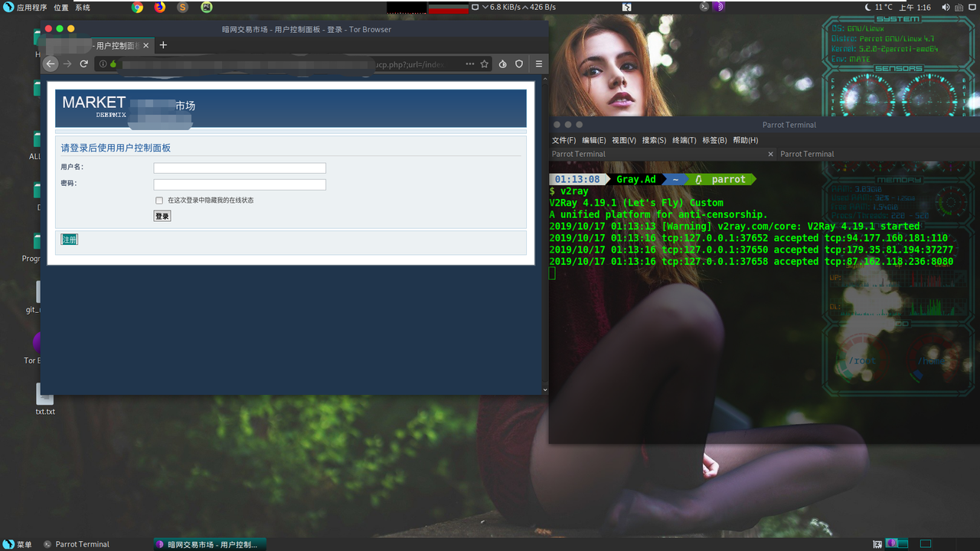Open the terminal 视图(V) menu
Screen dimensions: 980x551
624,140
